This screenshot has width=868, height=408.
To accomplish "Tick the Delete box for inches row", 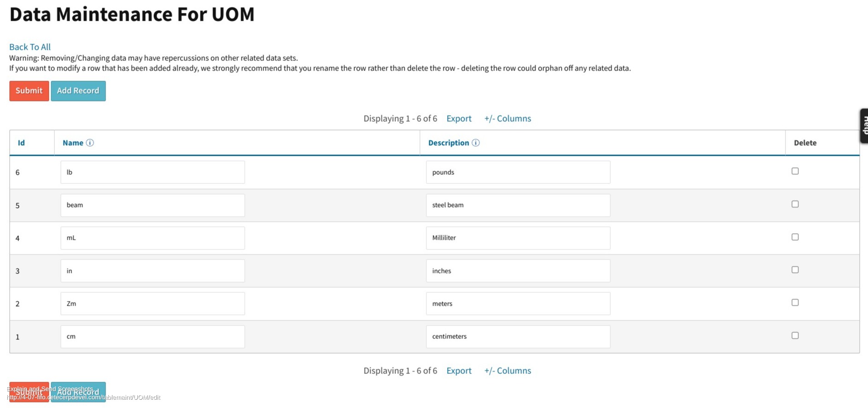I will click(x=795, y=270).
